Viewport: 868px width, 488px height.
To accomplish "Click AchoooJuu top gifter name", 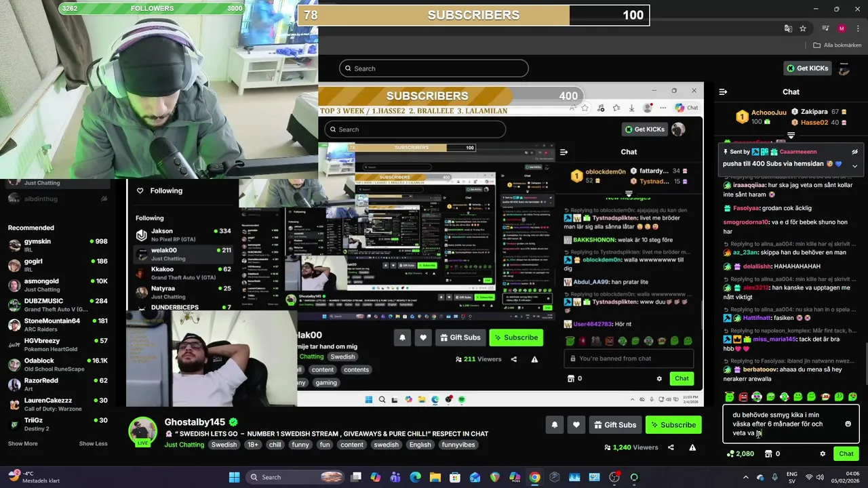I will [769, 113].
